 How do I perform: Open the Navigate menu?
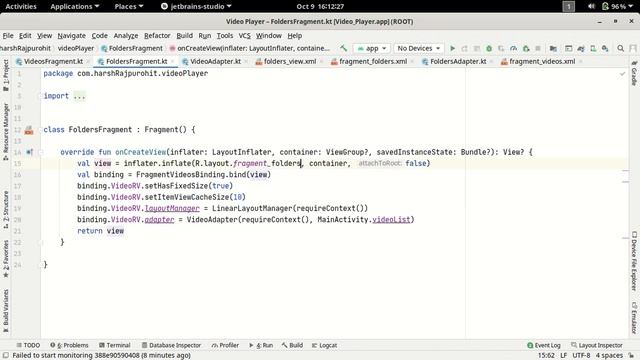[x=71, y=36]
